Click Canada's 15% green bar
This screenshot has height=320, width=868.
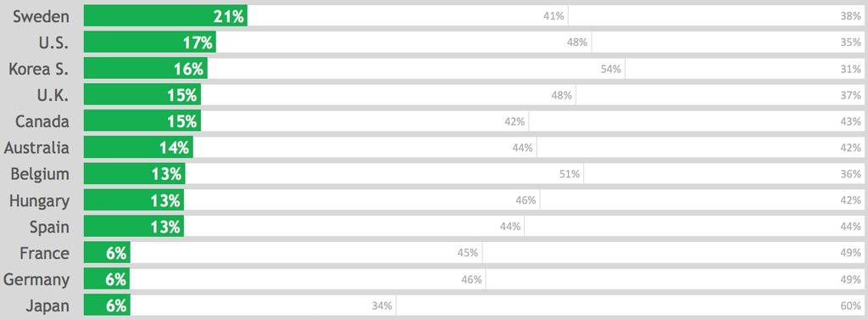pyautogui.click(x=142, y=121)
